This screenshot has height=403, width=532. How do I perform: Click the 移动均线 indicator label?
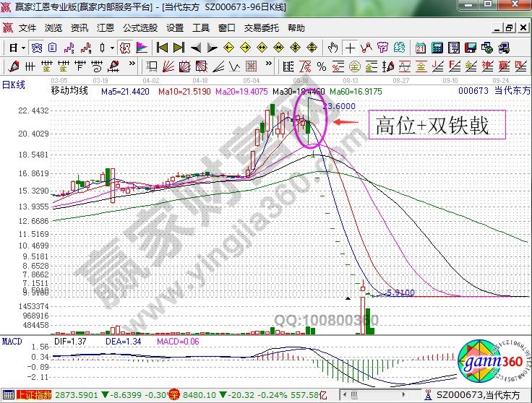pos(68,91)
